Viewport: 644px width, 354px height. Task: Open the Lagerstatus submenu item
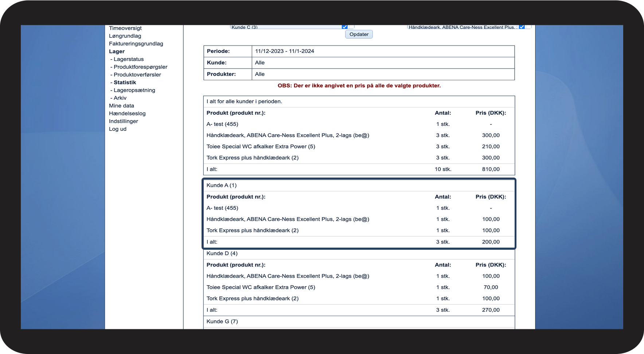click(x=128, y=59)
